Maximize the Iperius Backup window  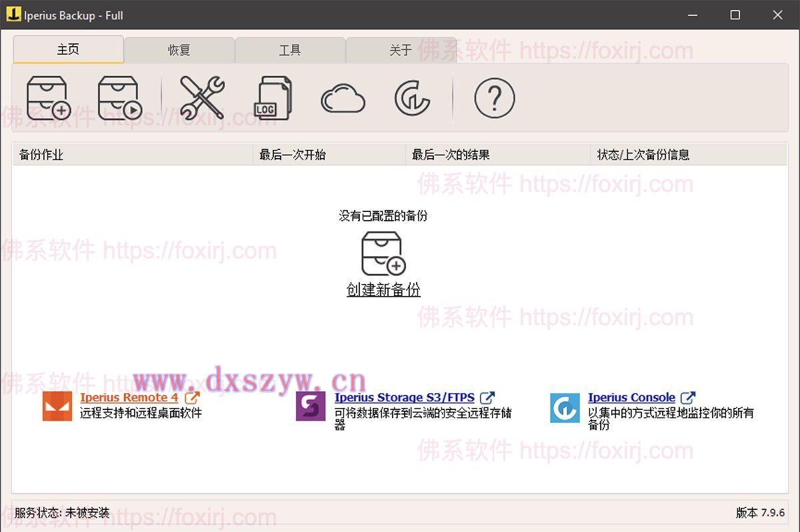pyautogui.click(x=735, y=15)
